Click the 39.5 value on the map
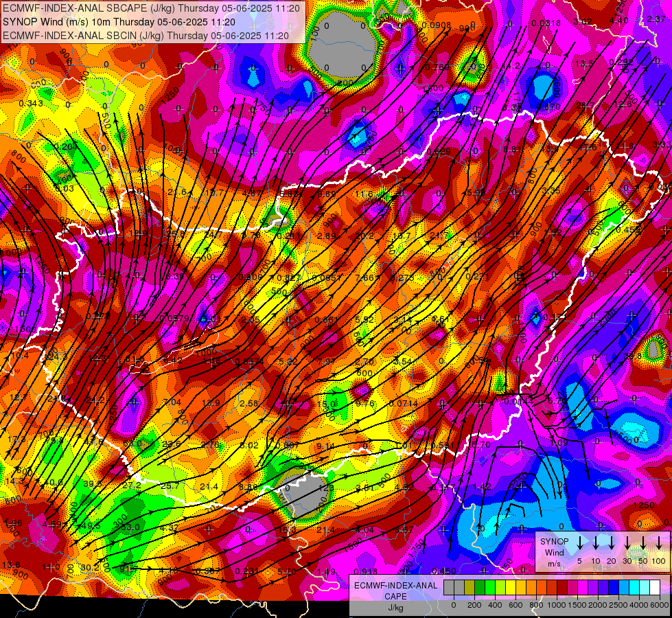Image resolution: width=672 pixels, height=618 pixels. point(93,484)
